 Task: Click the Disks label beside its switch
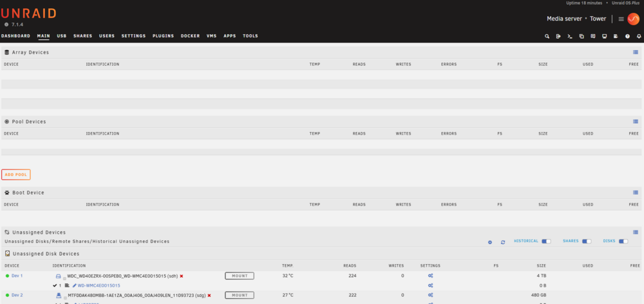609,241
